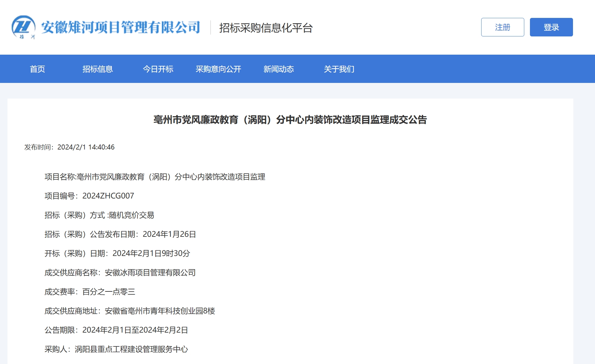Go to 关于我们 page
The height and width of the screenshot is (364, 595).
click(339, 69)
